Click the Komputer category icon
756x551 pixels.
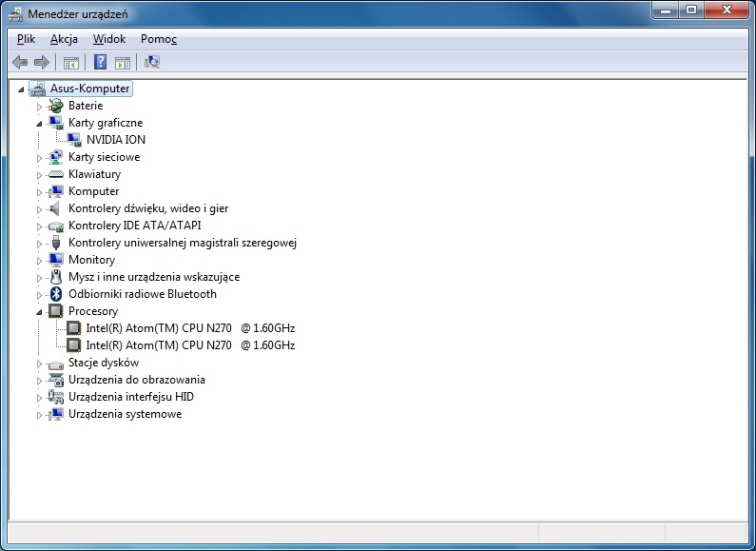(x=56, y=191)
